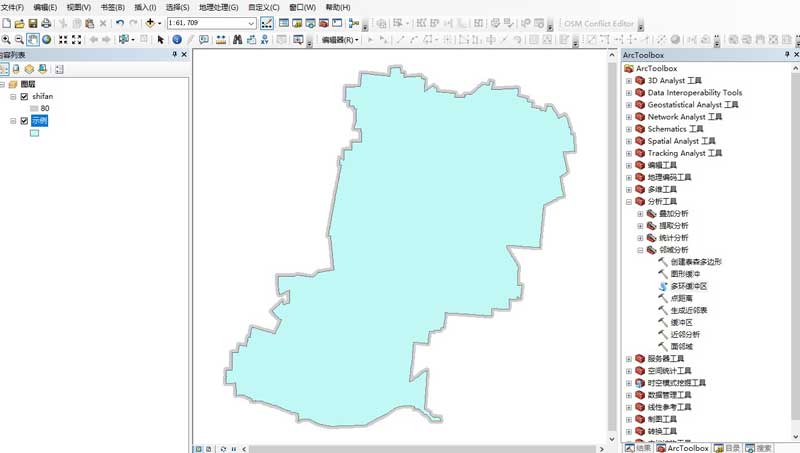Open the 文件(F) menu
800x453 pixels.
[12, 7]
